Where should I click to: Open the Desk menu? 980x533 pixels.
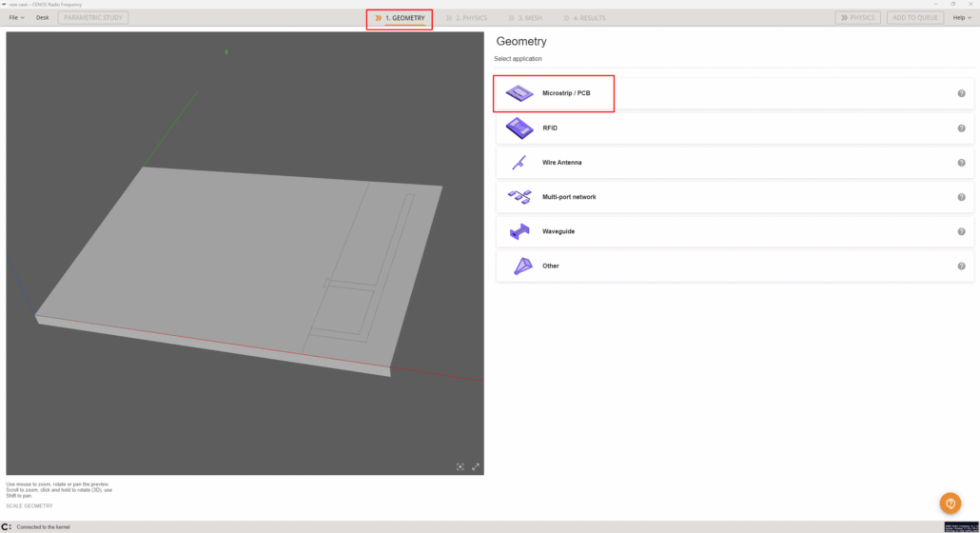[x=42, y=18]
